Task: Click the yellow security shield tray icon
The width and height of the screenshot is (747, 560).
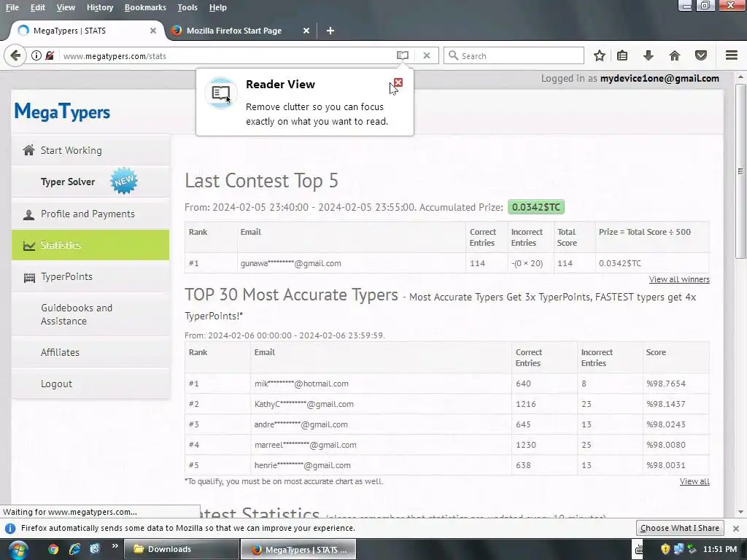Action: click(x=665, y=549)
